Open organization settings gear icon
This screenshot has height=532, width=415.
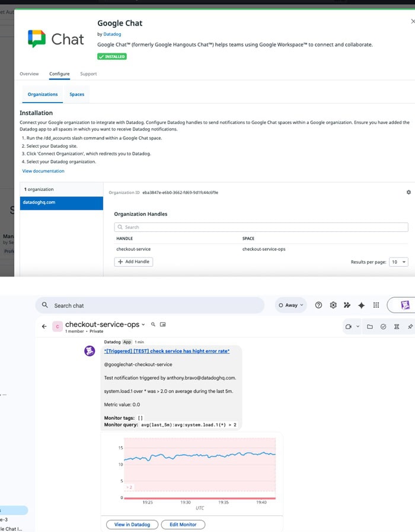pos(408,192)
